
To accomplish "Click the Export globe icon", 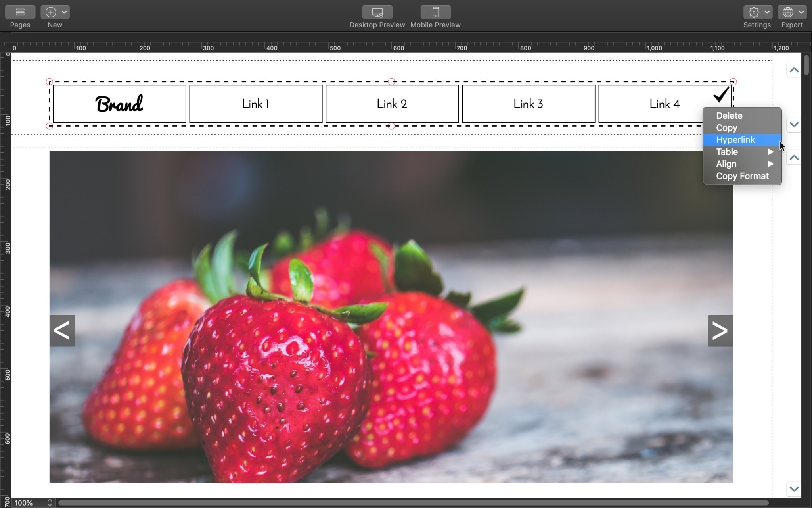I will 788,12.
